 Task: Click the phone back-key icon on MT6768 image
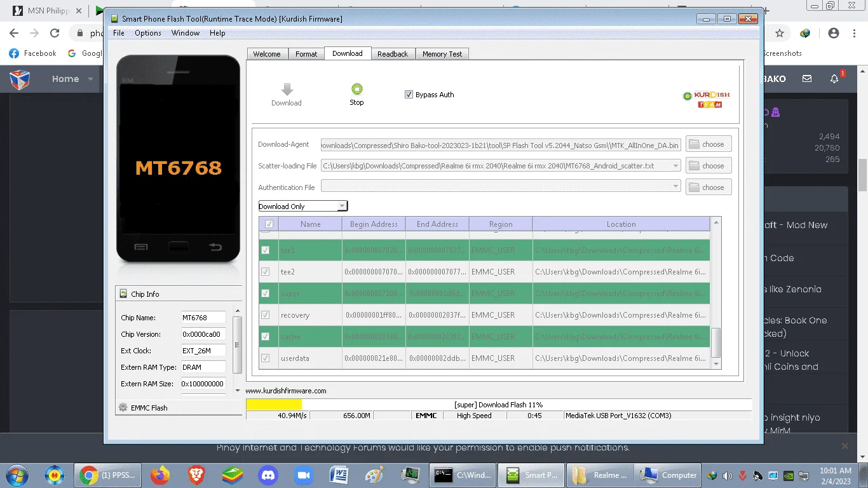[215, 247]
